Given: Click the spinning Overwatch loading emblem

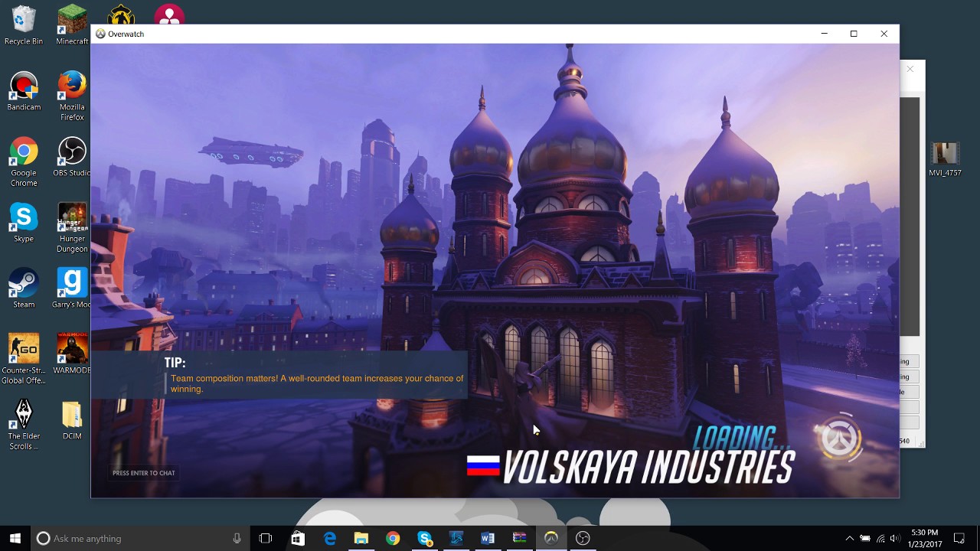Looking at the screenshot, I should [x=840, y=439].
